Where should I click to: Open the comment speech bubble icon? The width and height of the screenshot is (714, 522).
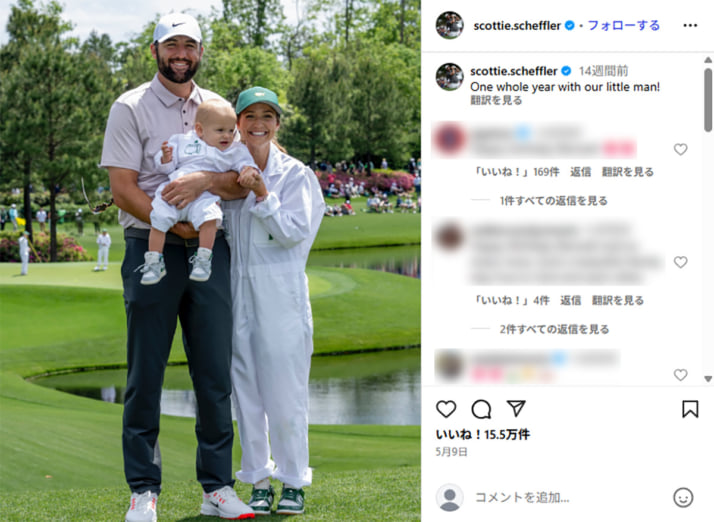pyautogui.click(x=481, y=409)
